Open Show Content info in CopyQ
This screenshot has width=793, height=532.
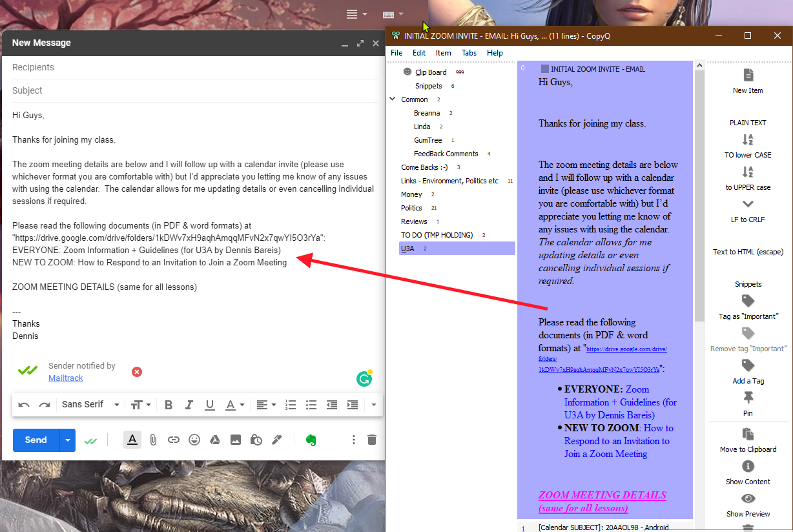[748, 473]
